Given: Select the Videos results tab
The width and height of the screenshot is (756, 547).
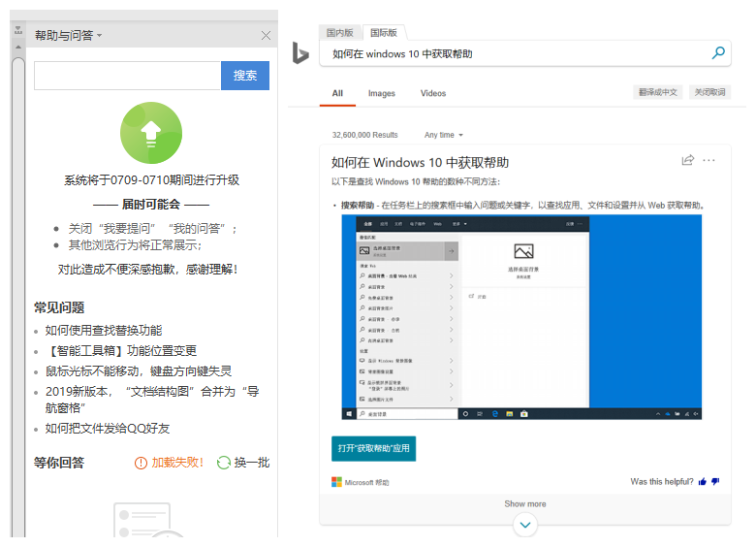Looking at the screenshot, I should click(x=433, y=93).
